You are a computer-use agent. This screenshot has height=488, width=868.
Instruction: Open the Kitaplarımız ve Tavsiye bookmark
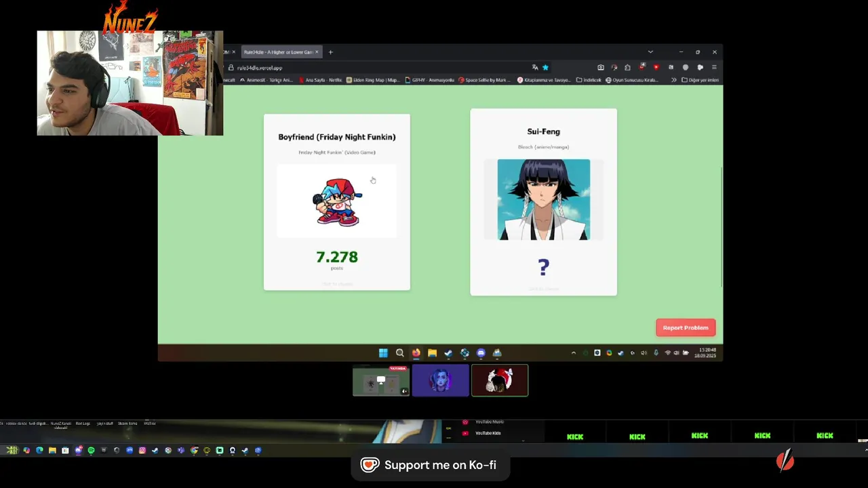tap(544, 80)
